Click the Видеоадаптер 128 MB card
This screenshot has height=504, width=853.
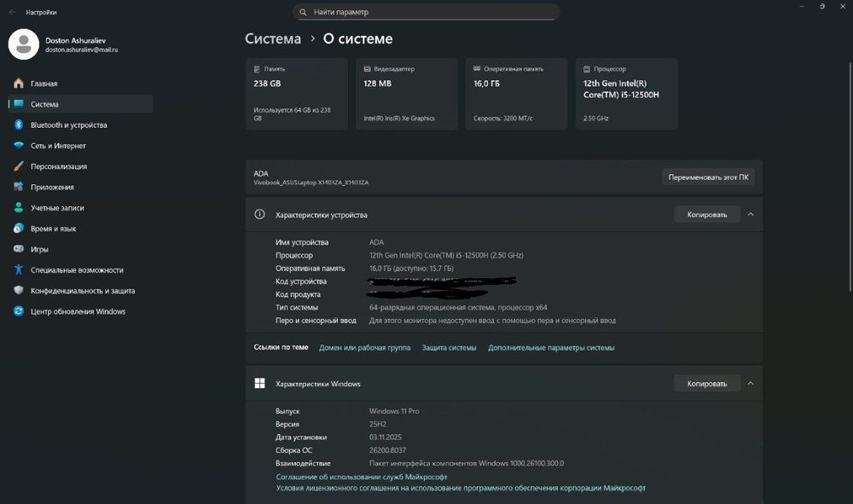[x=406, y=94]
